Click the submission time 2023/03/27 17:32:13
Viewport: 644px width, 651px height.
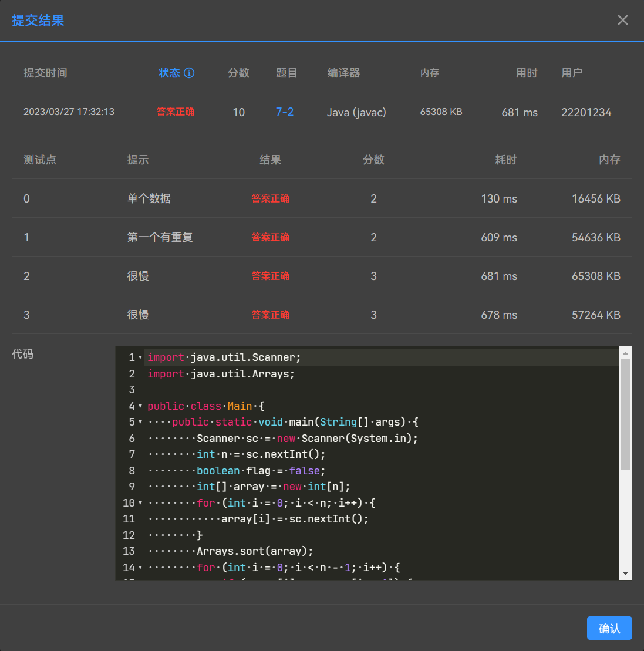[x=69, y=112]
